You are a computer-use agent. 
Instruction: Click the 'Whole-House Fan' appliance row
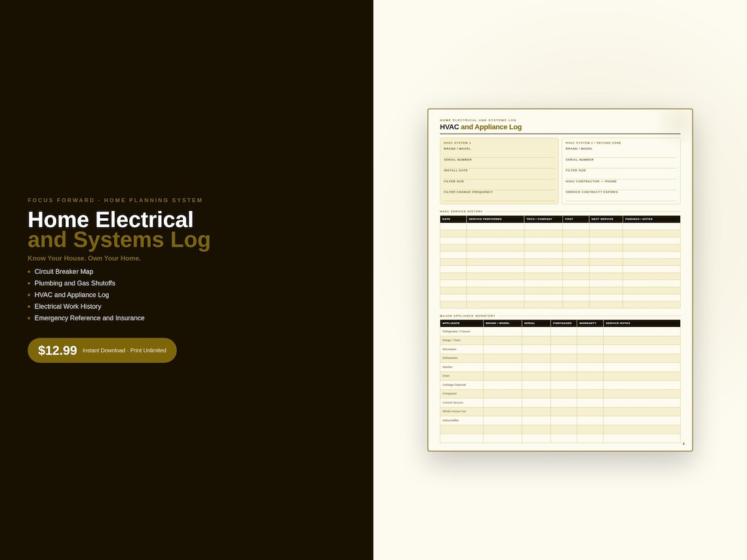(x=560, y=411)
